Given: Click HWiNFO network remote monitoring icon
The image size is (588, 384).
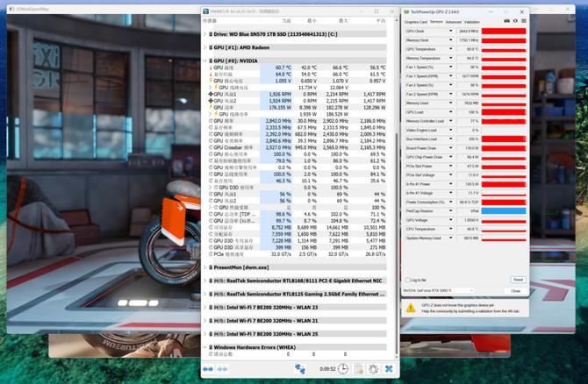Looking at the screenshot, I should [300, 369].
